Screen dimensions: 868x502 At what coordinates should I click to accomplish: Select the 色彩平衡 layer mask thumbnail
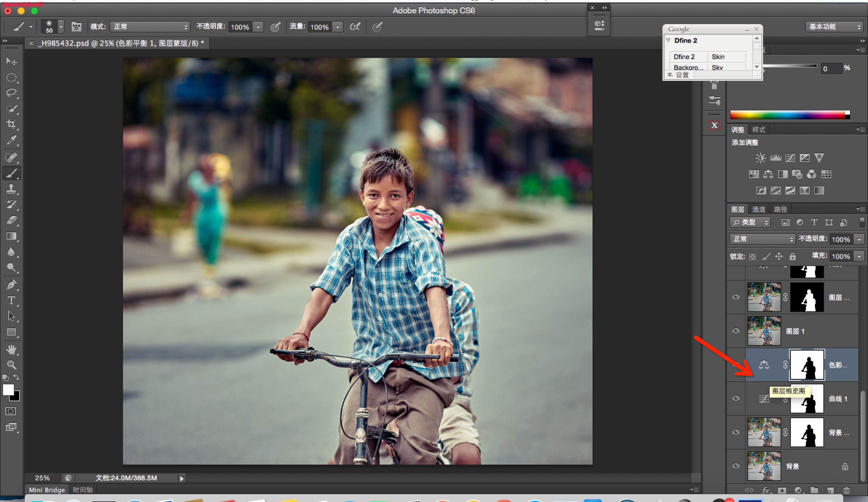807,364
